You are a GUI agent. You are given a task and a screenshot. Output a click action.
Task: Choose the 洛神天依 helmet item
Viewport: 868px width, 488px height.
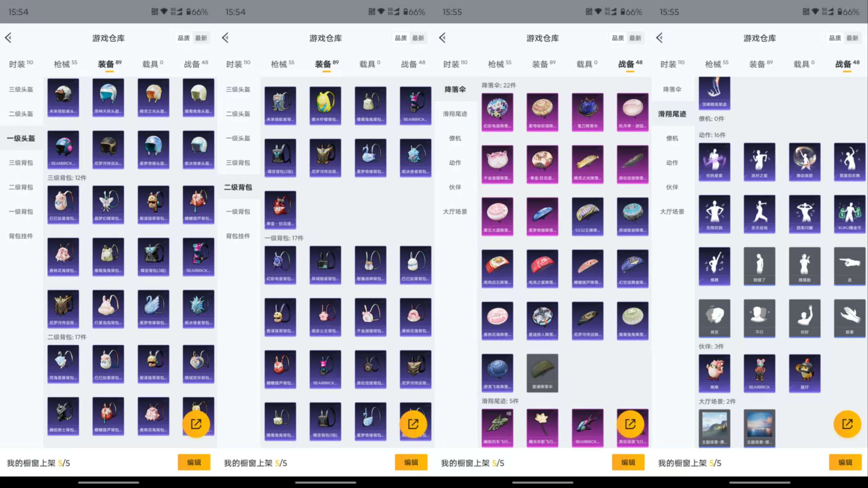coord(108,97)
